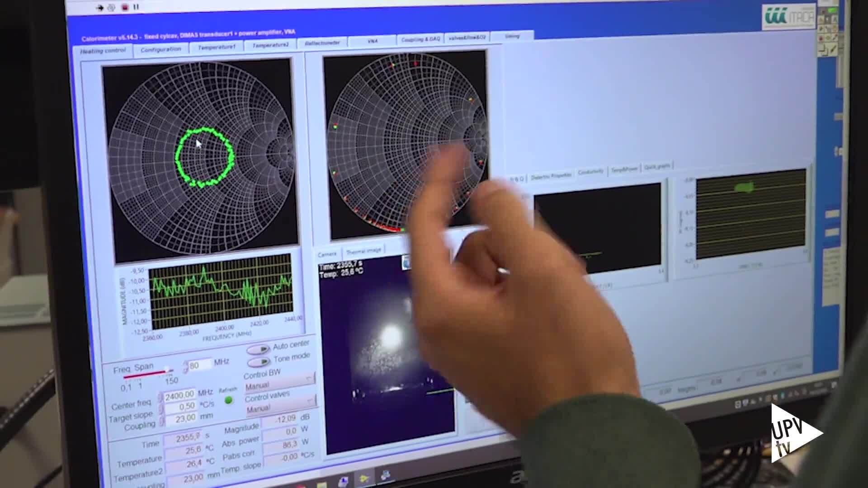Click the Target slope stepper arrows
The width and height of the screenshot is (868, 488).
click(161, 409)
